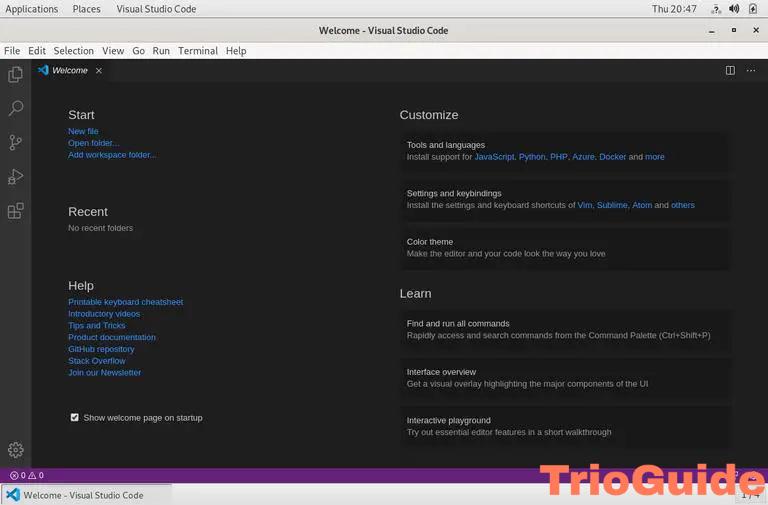This screenshot has height=505, width=768.
Task: Open the GitHub repository link
Action: 101,349
